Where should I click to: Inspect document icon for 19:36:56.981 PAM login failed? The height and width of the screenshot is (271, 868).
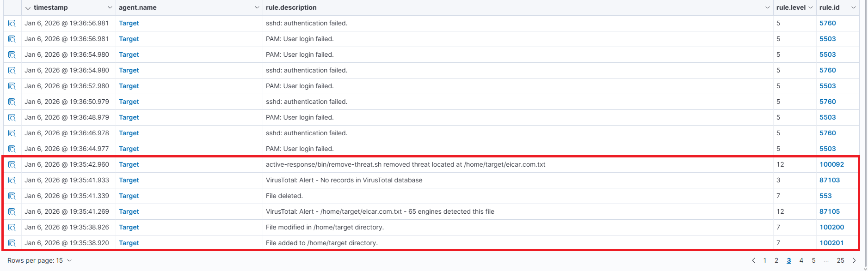tap(12, 39)
